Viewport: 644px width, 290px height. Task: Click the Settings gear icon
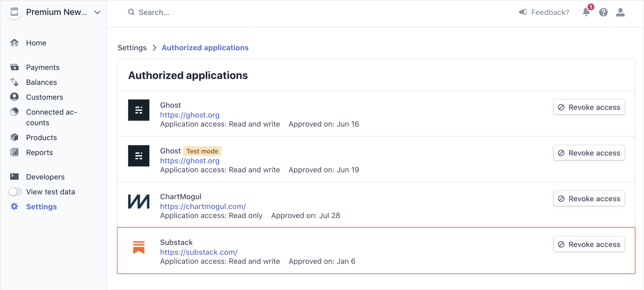tap(14, 206)
